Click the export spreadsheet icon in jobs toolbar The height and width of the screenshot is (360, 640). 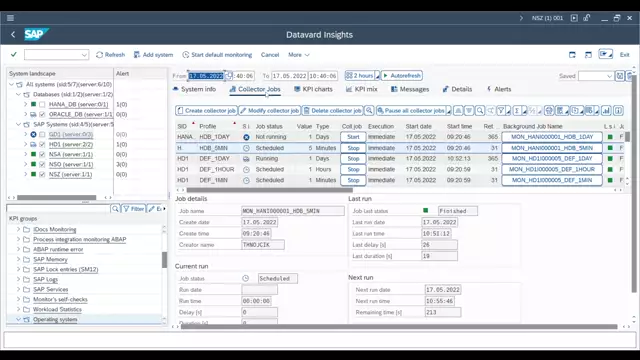[x=576, y=111]
